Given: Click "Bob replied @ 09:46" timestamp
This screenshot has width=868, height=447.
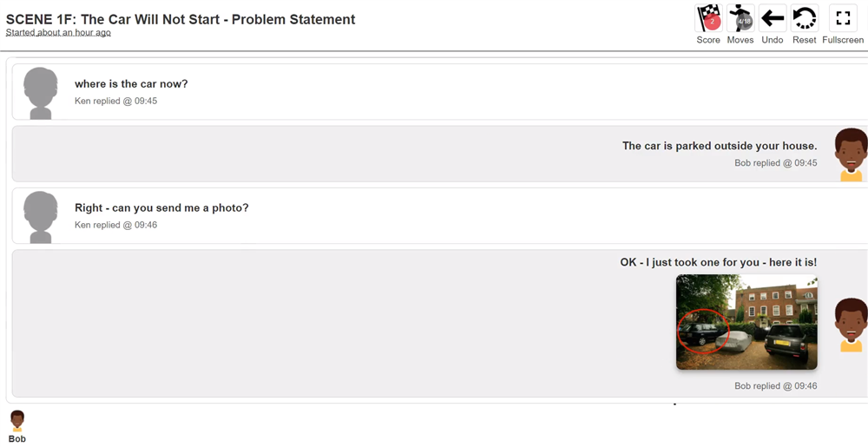Looking at the screenshot, I should (775, 385).
